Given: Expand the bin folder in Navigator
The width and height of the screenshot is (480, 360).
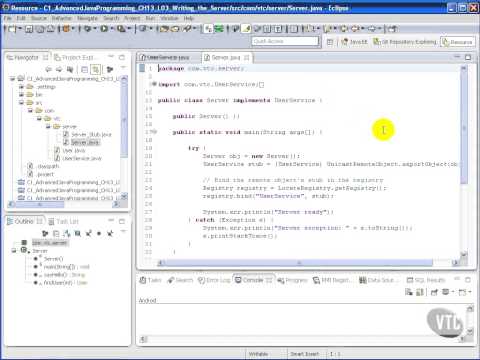Looking at the screenshot, I should pyautogui.click(x=21, y=94).
